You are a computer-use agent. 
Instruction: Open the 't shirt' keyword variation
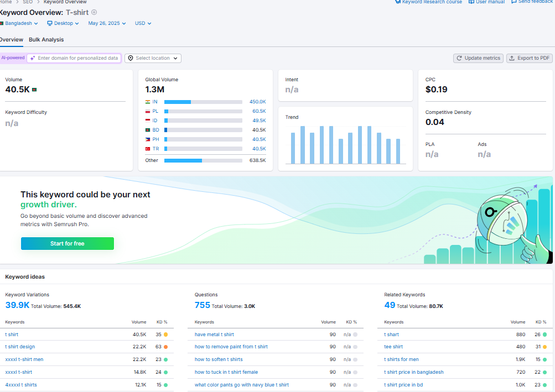coord(12,334)
